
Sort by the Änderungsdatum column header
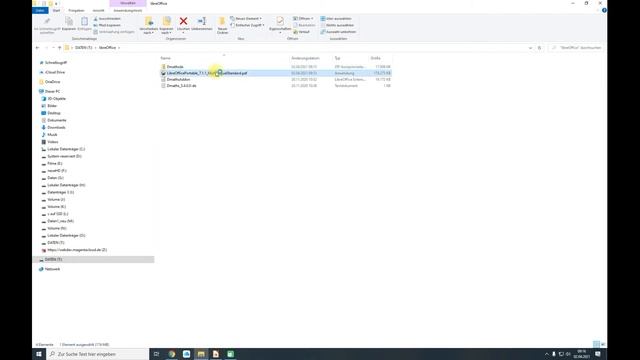[305, 58]
